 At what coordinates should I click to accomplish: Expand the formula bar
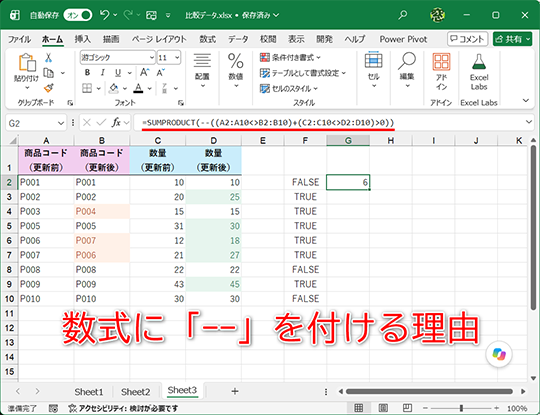click(529, 122)
